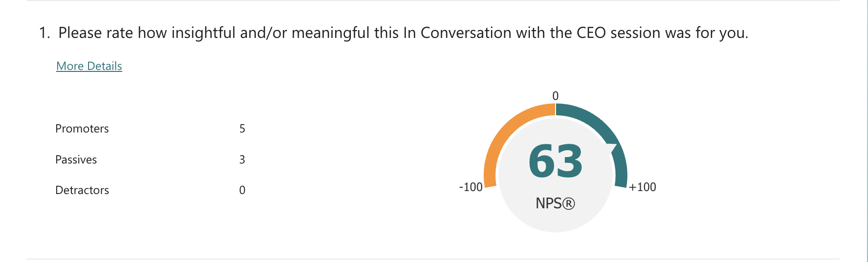Select the Passives label

point(76,160)
